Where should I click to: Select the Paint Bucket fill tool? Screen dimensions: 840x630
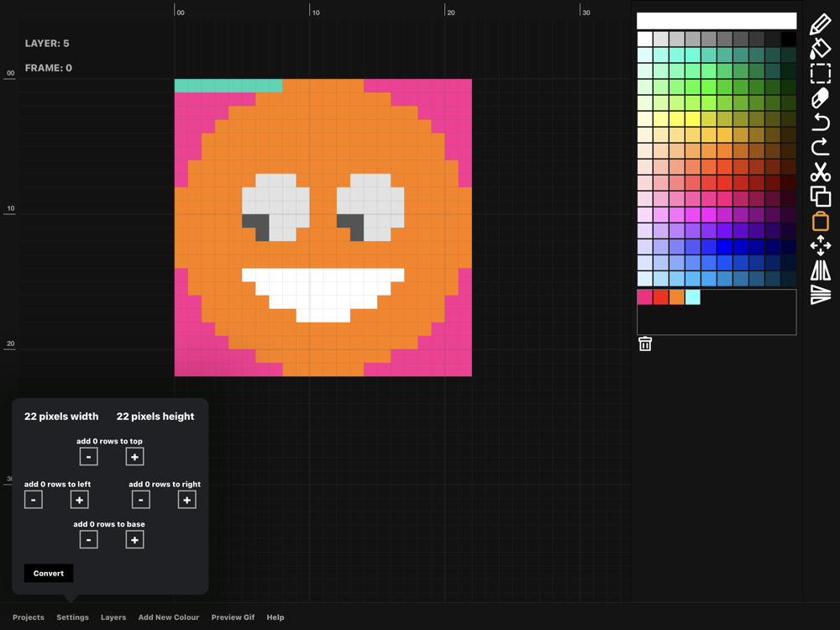pyautogui.click(x=820, y=49)
